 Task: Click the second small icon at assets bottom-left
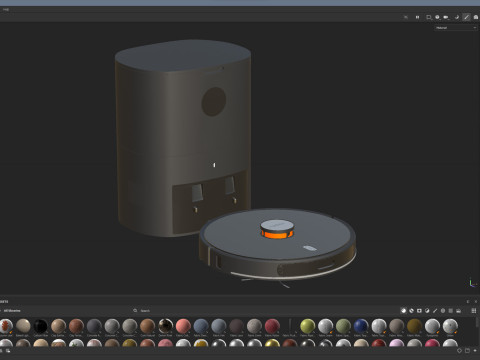(8, 351)
